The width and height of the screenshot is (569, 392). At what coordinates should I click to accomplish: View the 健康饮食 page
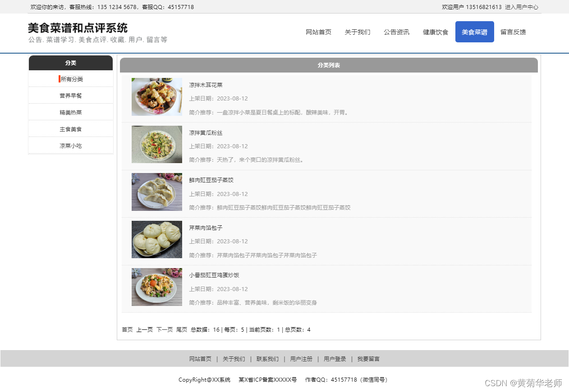pos(435,32)
